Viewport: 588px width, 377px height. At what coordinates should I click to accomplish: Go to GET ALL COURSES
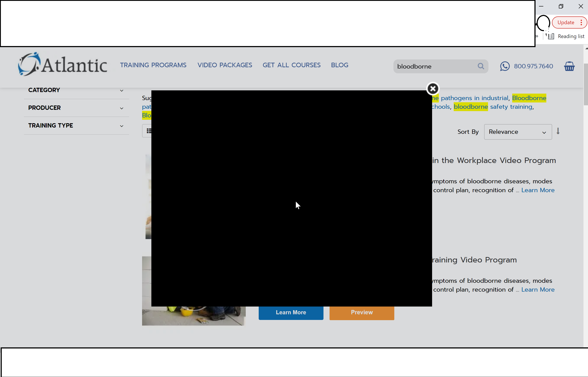(x=292, y=65)
